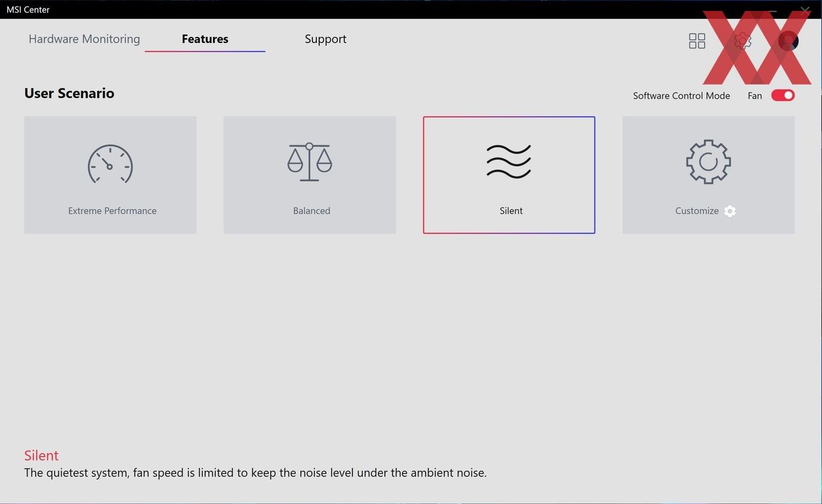Open the user profile avatar icon
This screenshot has height=504, width=822.
tap(788, 40)
